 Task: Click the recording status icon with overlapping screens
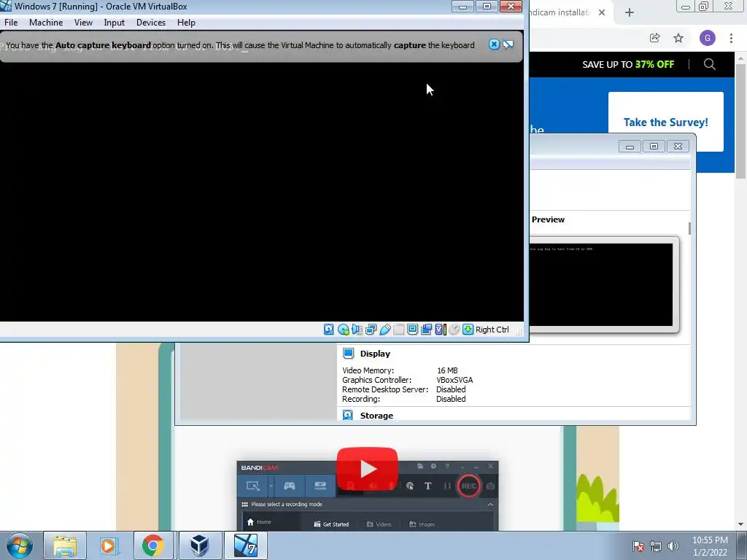click(x=426, y=330)
